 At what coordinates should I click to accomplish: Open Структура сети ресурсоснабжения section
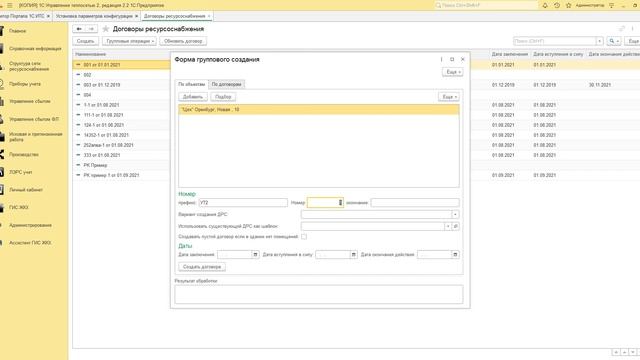(29, 66)
